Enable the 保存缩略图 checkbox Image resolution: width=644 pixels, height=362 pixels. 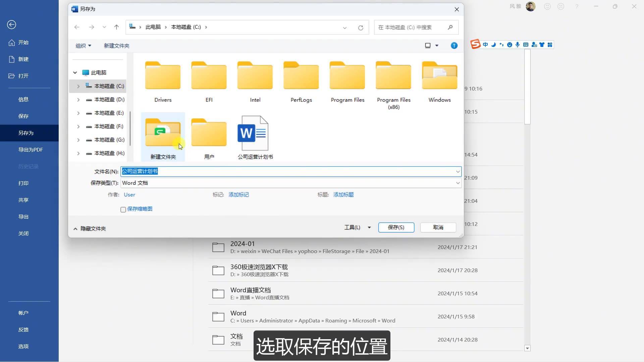pyautogui.click(x=123, y=209)
